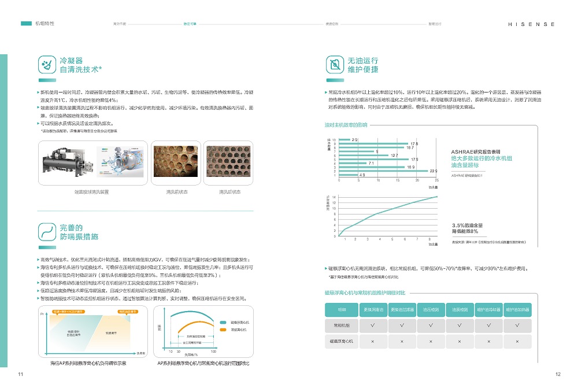
Task: Open the 精准控制 header tab
Action: pos(332,24)
